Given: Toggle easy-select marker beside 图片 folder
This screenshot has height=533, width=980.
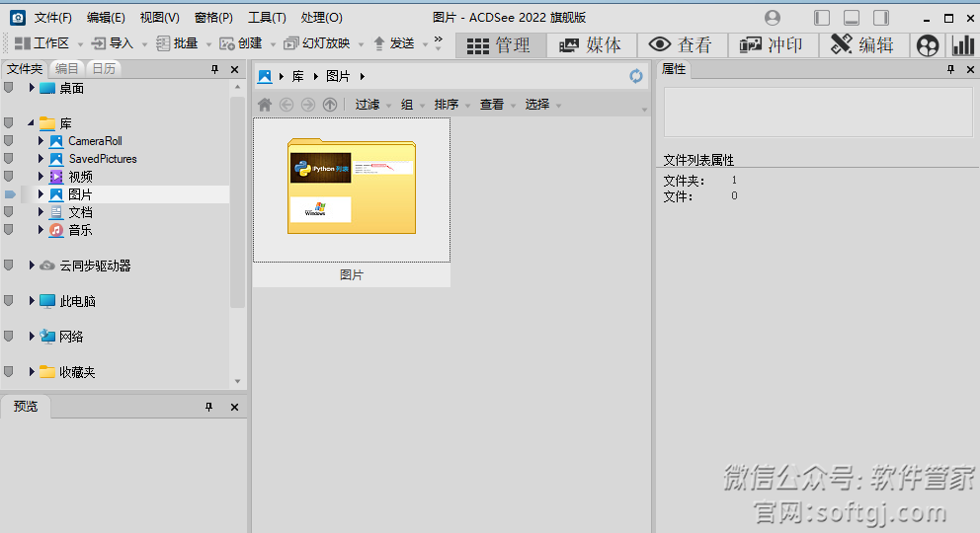Looking at the screenshot, I should pyautogui.click(x=10, y=194).
